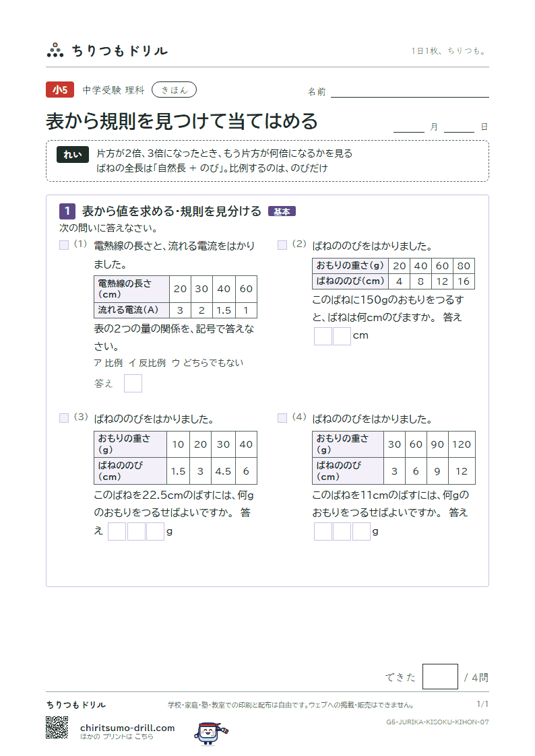The image size is (535, 756).
Task: Click the page number 1/1
Action: click(x=482, y=704)
